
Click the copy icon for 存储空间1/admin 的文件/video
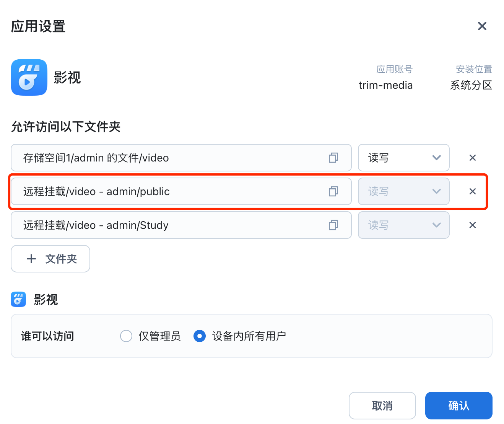(x=333, y=158)
